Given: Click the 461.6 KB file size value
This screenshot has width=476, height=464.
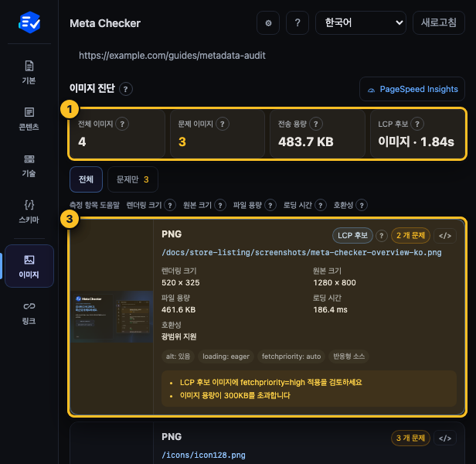Looking at the screenshot, I should tap(178, 310).
